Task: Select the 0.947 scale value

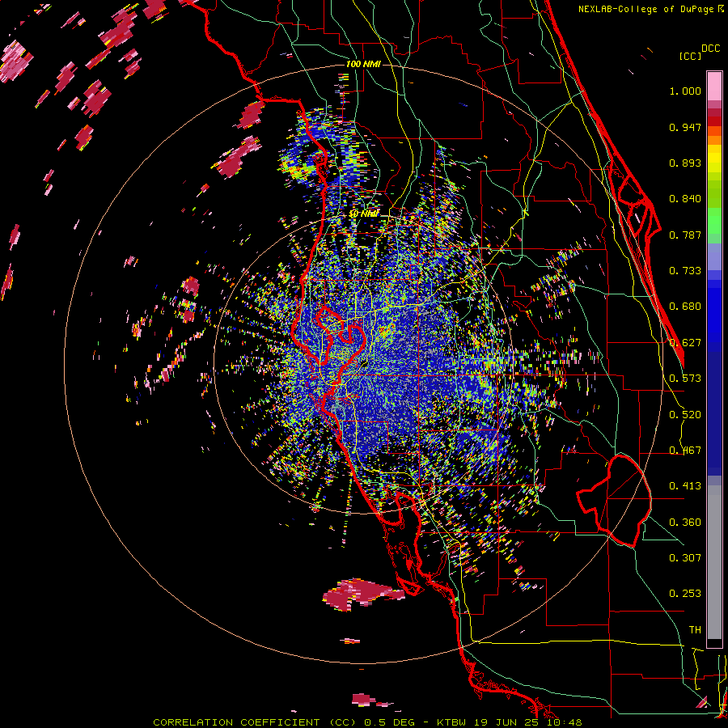Action: click(x=685, y=127)
